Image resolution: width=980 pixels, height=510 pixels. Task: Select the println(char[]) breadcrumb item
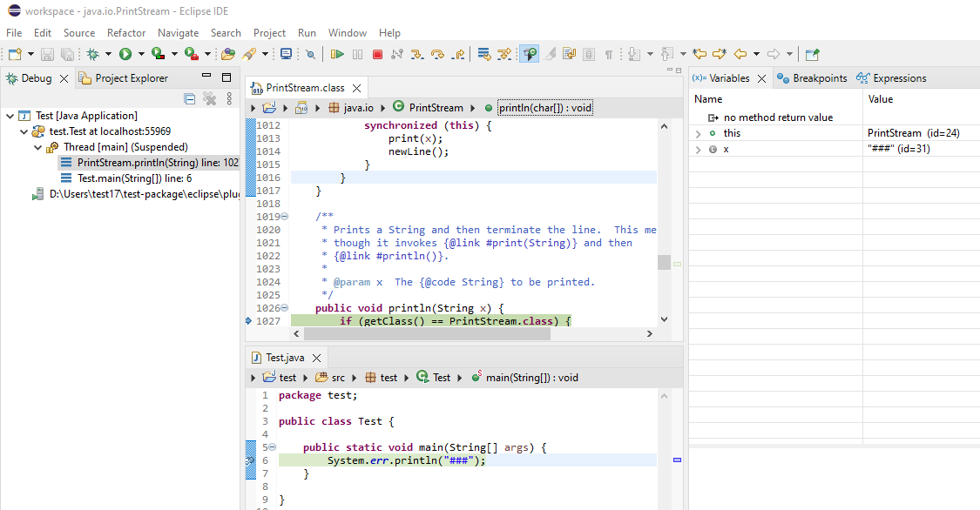(x=544, y=108)
